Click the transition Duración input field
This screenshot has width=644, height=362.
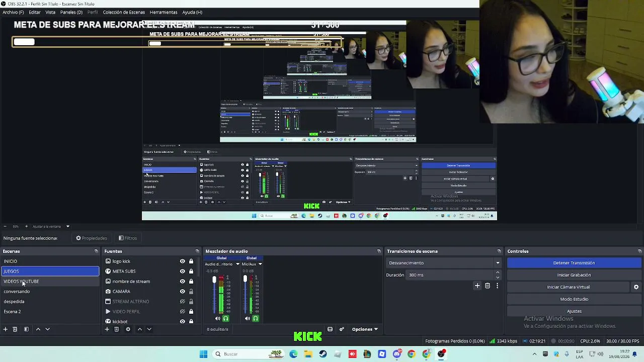[x=450, y=275]
